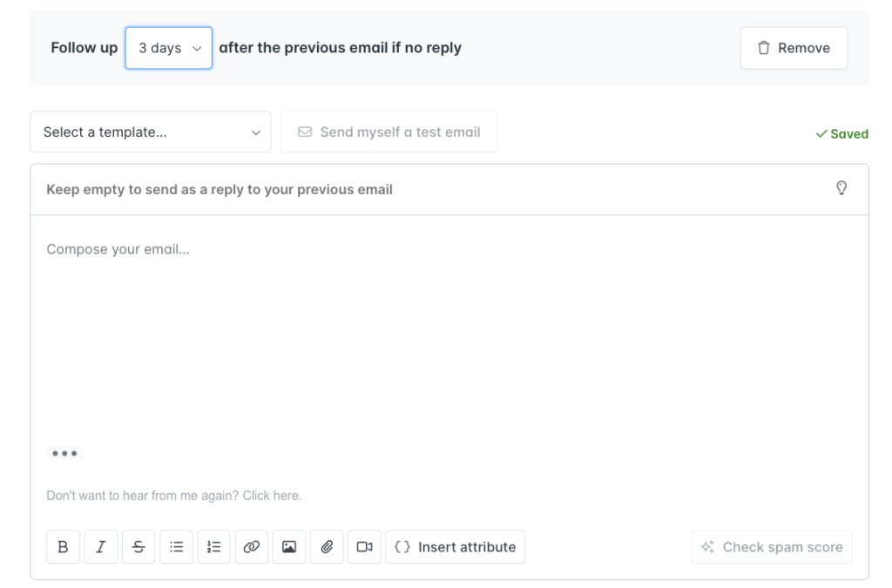
Task: Open the tips lightbulb icon
Action: 841,187
